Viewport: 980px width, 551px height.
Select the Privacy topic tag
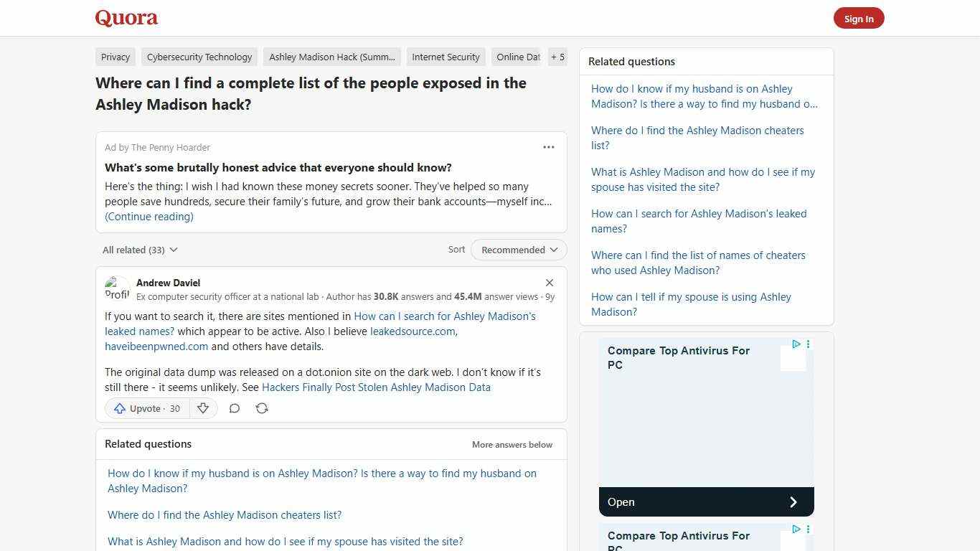(115, 57)
